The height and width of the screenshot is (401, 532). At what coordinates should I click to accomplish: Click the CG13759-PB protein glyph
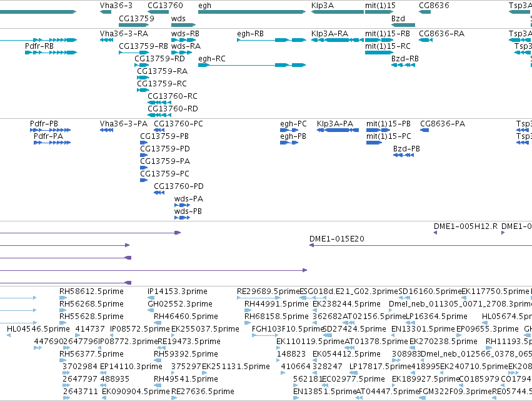pyautogui.click(x=144, y=143)
